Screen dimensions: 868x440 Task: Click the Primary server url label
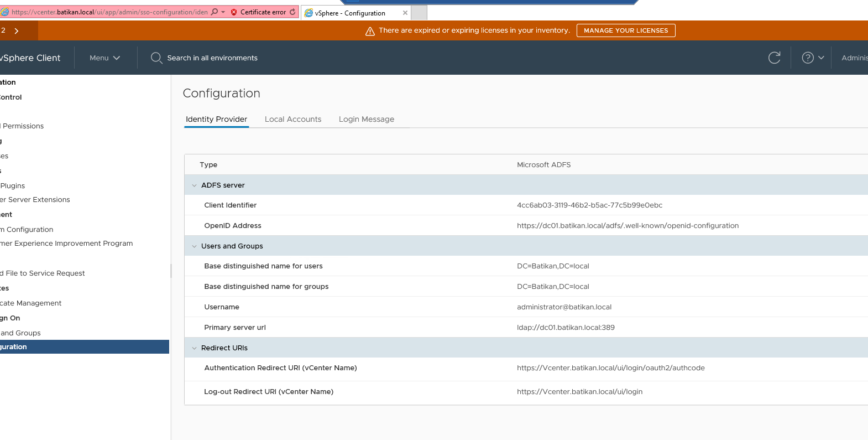coord(235,328)
